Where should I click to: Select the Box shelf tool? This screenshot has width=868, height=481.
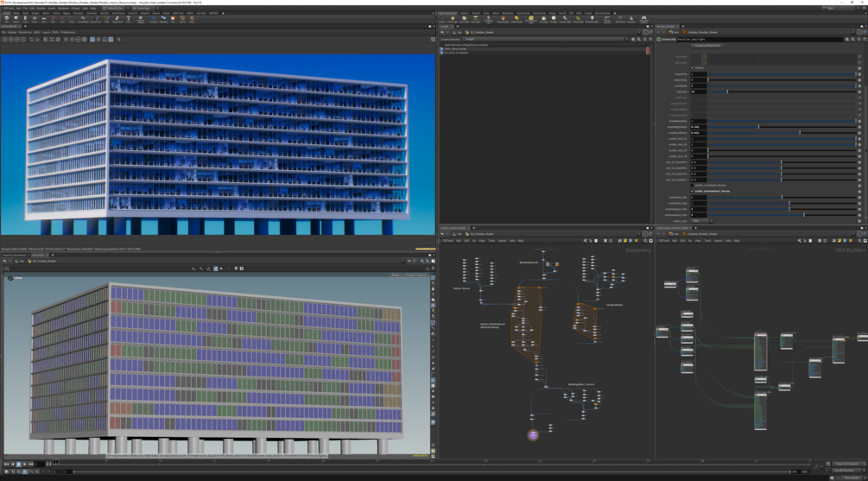[7, 19]
